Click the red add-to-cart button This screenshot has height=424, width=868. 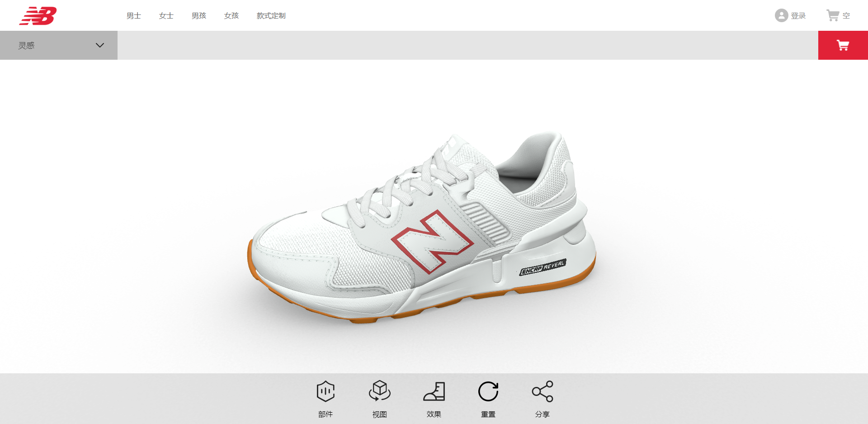point(843,45)
